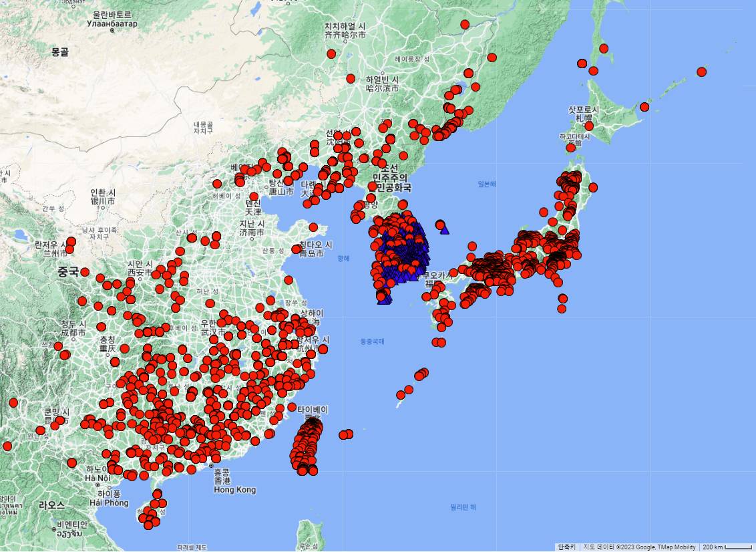
Task: Click the 황해 Yellow Sea label
Action: pos(343,258)
